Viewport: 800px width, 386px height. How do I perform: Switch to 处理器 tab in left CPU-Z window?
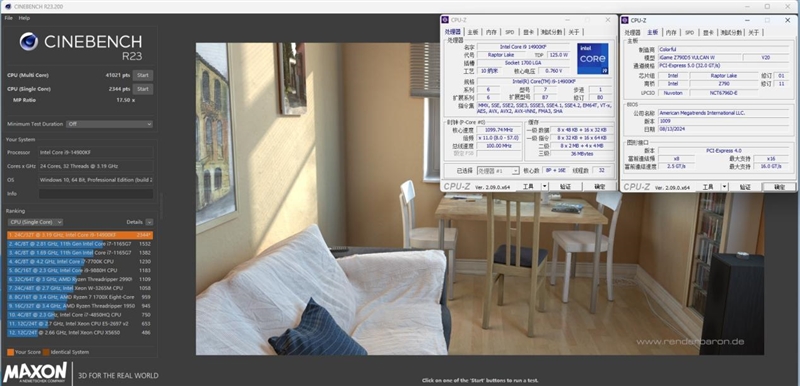point(454,32)
